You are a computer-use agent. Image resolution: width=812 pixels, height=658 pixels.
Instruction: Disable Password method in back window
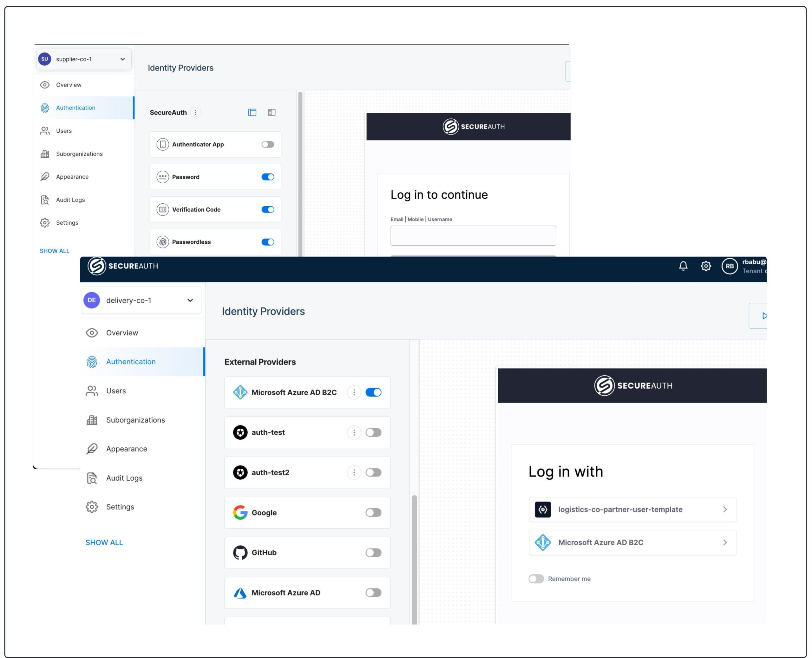coord(268,177)
